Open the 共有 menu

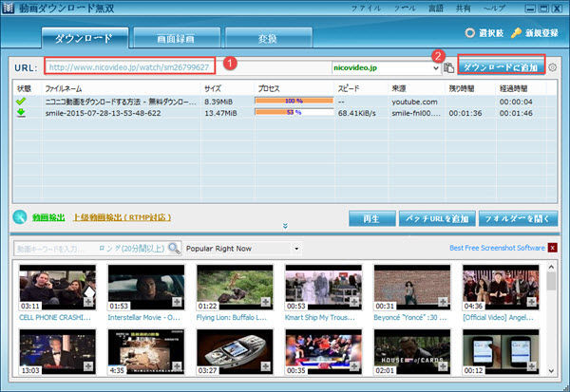pos(464,8)
